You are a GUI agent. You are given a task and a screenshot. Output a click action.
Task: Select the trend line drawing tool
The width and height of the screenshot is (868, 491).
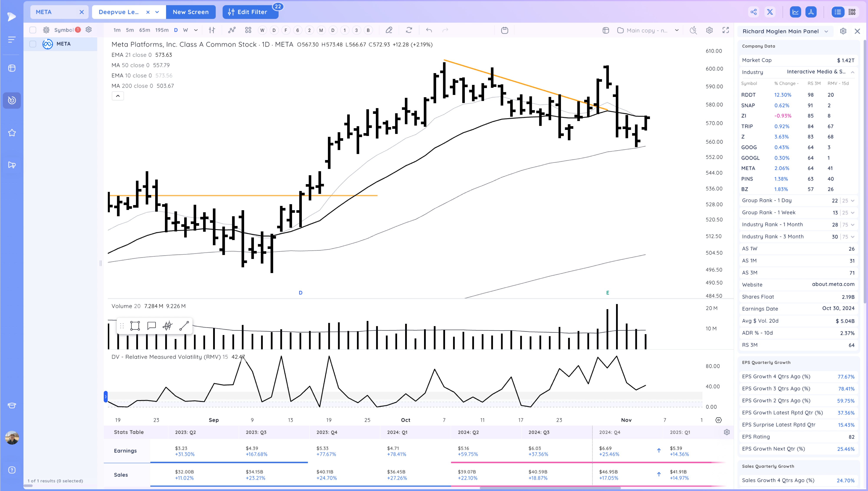pos(184,326)
